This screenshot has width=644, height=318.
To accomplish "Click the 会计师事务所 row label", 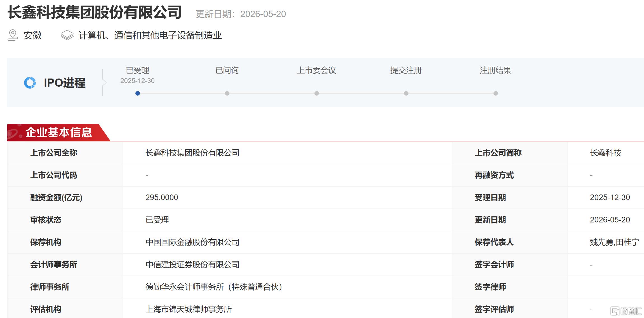I will click(54, 265).
